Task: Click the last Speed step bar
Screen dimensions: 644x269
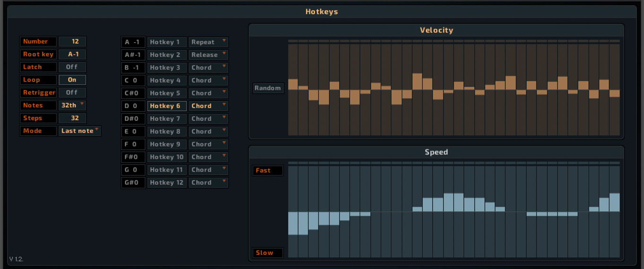Action: click(x=615, y=211)
